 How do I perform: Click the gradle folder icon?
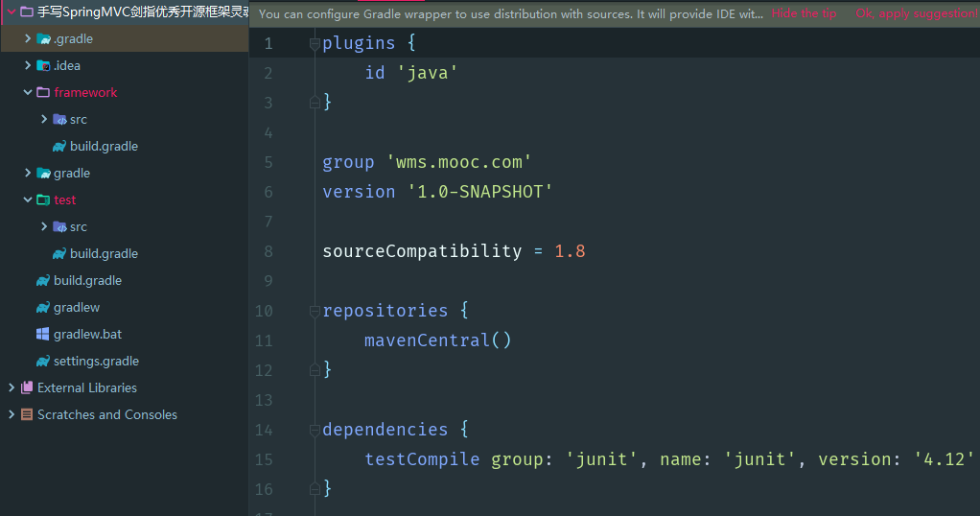coord(44,174)
